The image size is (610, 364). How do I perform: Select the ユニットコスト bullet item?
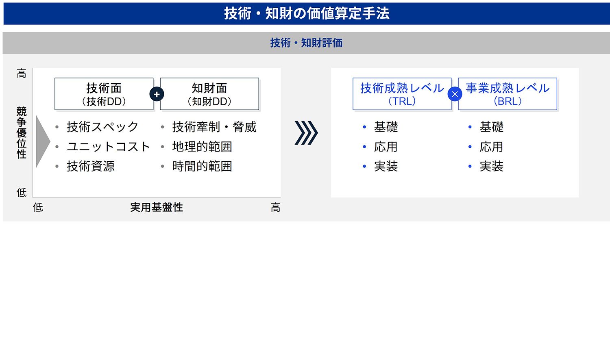[x=109, y=147]
